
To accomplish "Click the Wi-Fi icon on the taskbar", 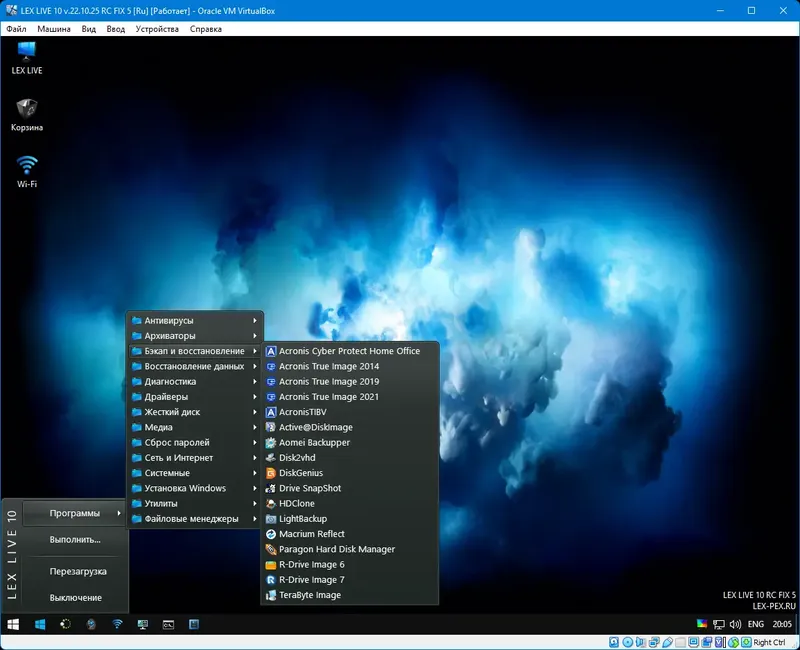I will 117,624.
